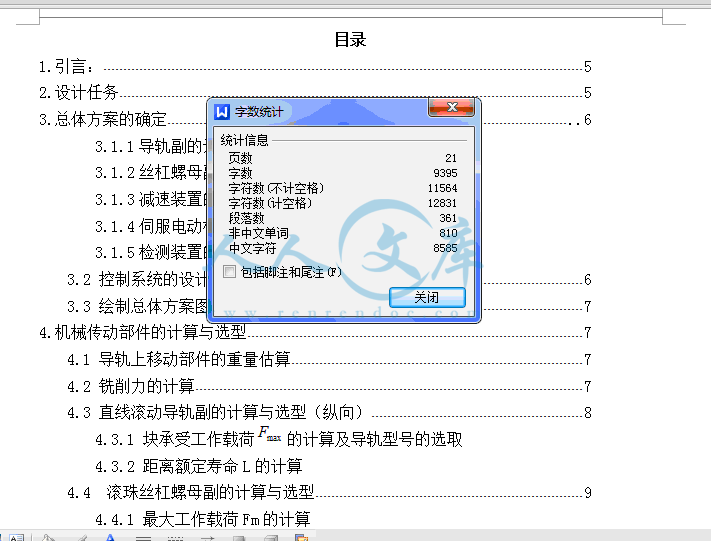Click the 3.1.5 检测装置 contents entry

tap(151, 252)
